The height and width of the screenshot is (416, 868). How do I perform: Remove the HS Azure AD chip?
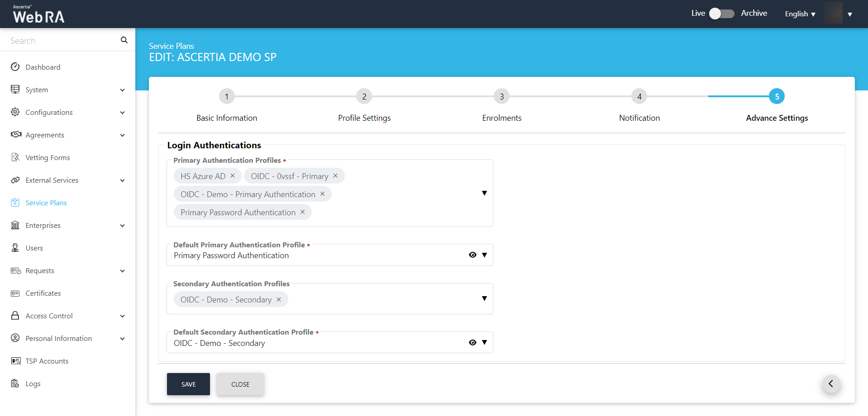coord(233,176)
